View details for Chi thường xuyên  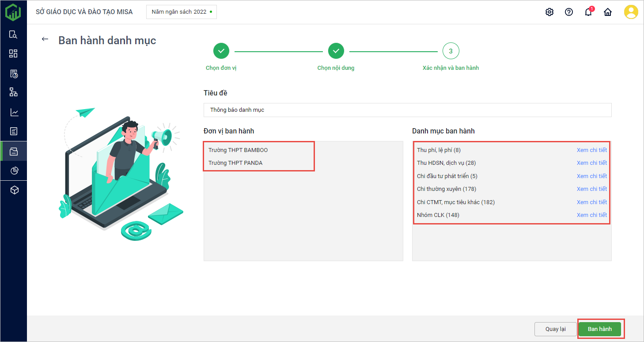tap(591, 189)
